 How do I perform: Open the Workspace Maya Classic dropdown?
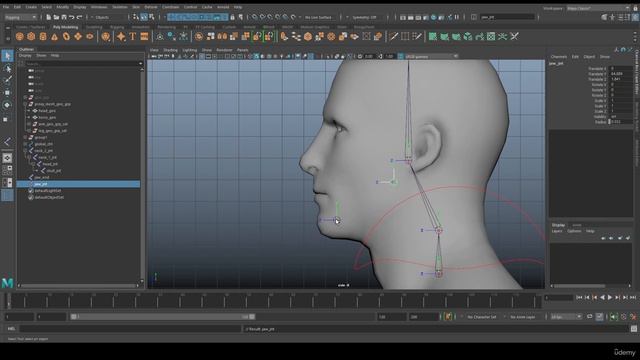pos(598,8)
